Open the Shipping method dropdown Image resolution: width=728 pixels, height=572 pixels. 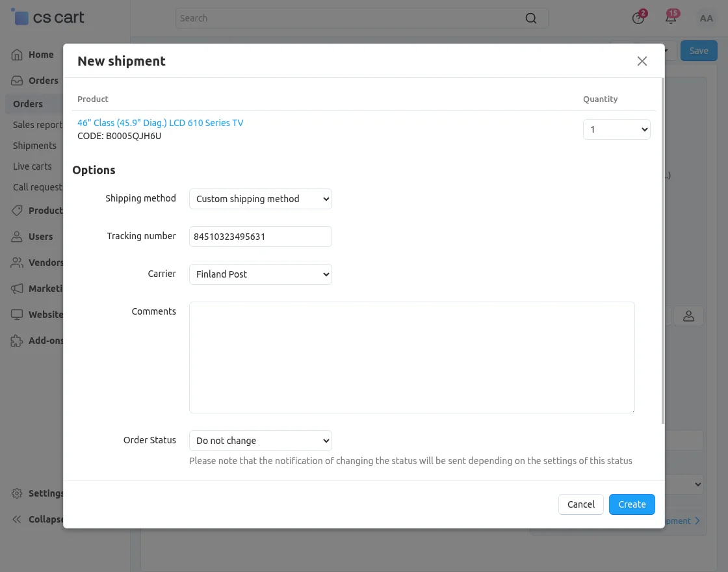click(x=261, y=199)
